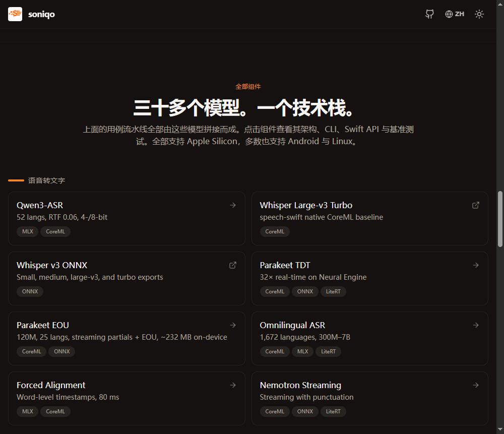
Task: Click the 120M, 25 langs streaming partials description
Action: pos(122,337)
